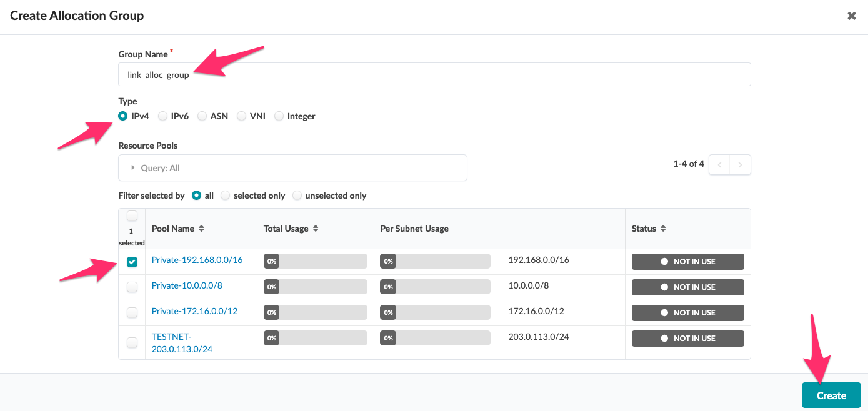The height and width of the screenshot is (411, 868).
Task: Click the Create button
Action: 831,395
